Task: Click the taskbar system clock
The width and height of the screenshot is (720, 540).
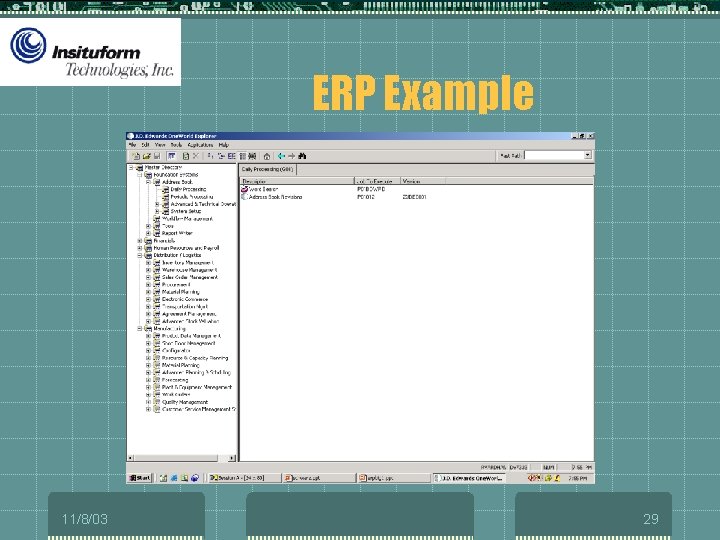Action: [x=578, y=478]
